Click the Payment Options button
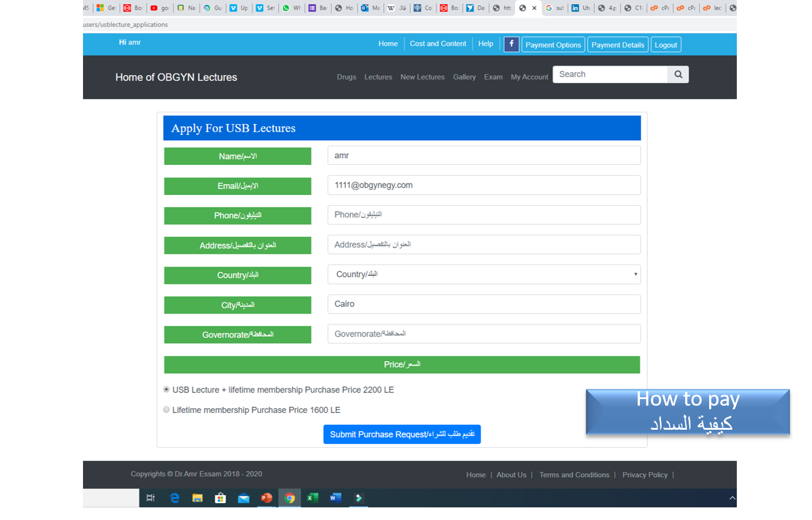812x520 pixels. click(553, 45)
